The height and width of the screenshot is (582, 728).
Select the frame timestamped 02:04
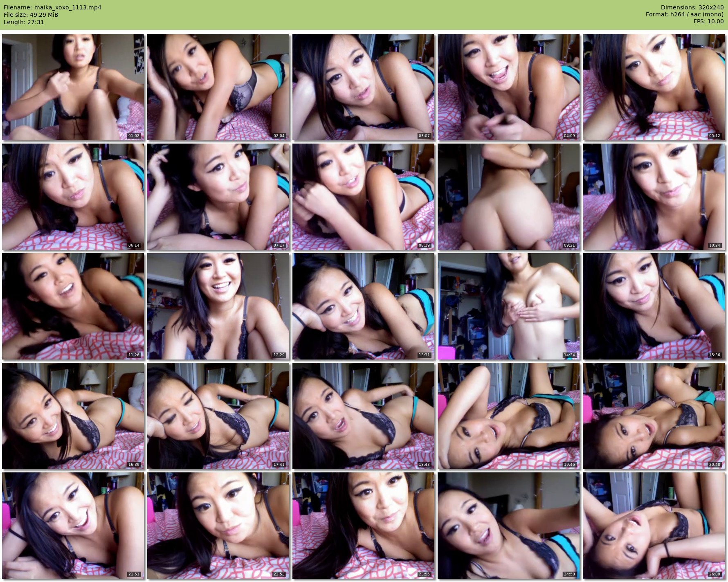coord(218,87)
